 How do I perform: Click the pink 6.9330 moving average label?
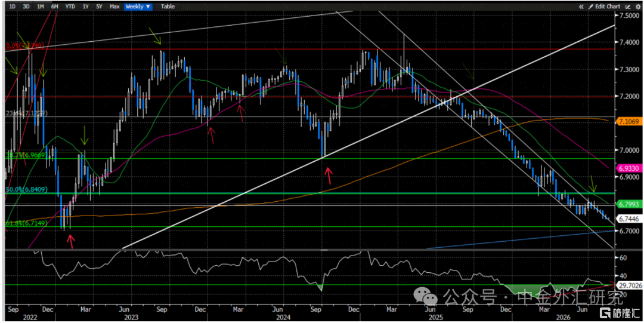[628, 169]
